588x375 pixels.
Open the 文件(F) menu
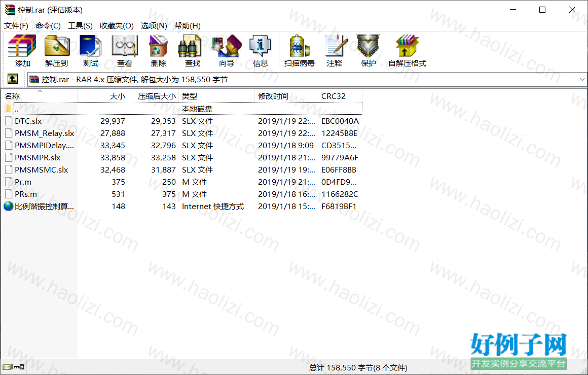tap(16, 25)
